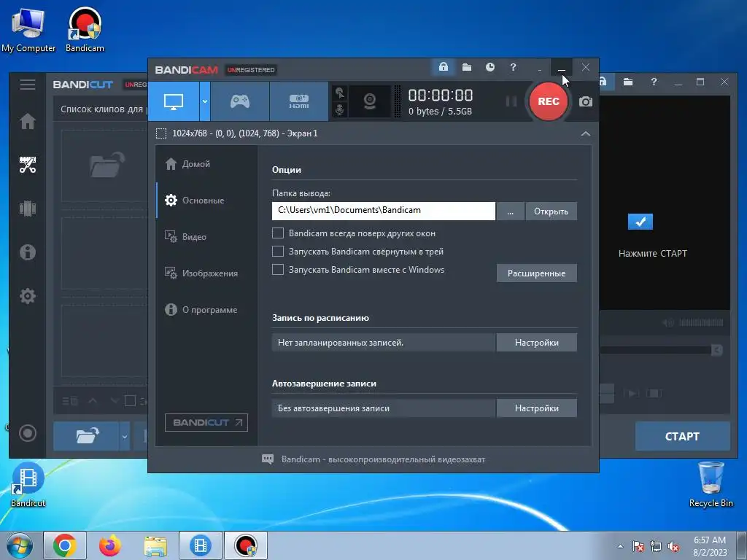Open the Windows Start menu
Viewport: 747px width, 560px height.
click(x=20, y=545)
